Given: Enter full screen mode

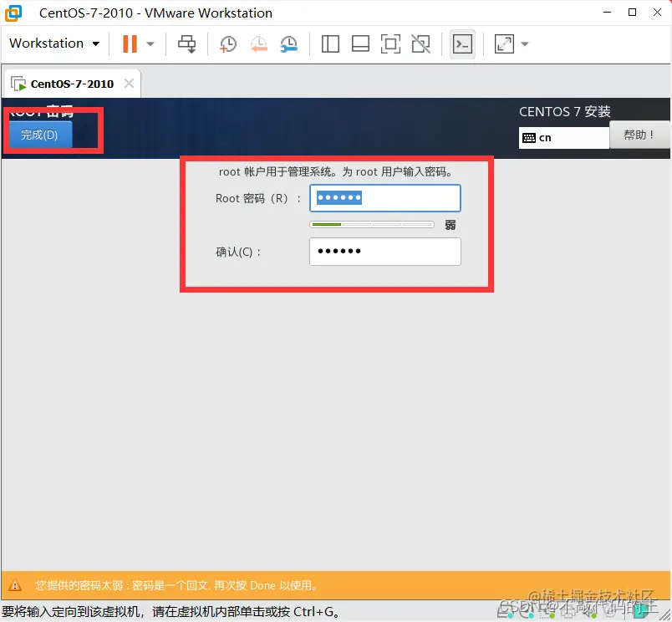Looking at the screenshot, I should (390, 43).
